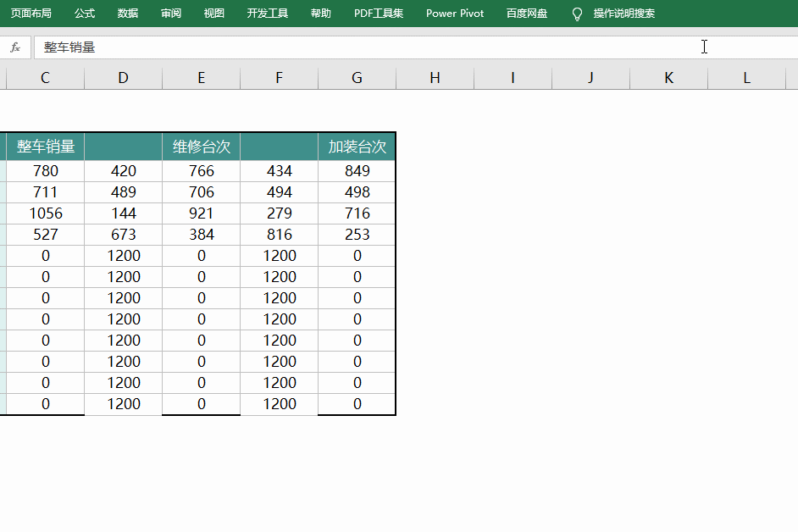Open the 帮助 tab
The height and width of the screenshot is (532, 798).
click(320, 14)
